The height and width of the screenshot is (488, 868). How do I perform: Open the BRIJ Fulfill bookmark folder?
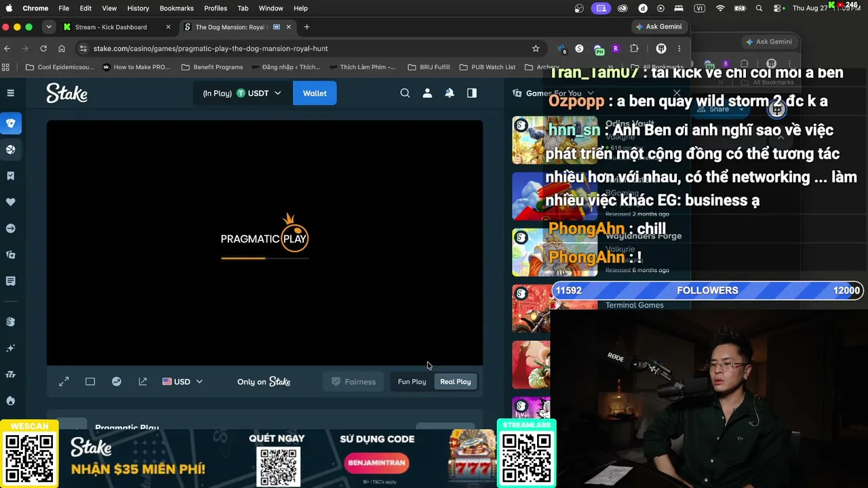click(x=429, y=67)
